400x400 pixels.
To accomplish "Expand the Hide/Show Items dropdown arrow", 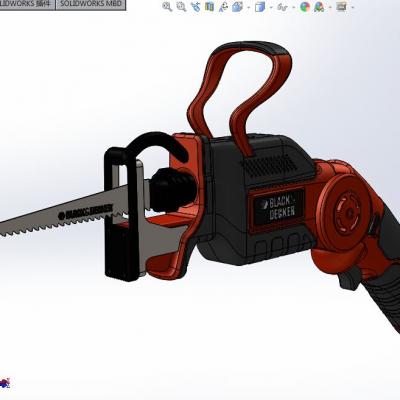I will point(293,7).
